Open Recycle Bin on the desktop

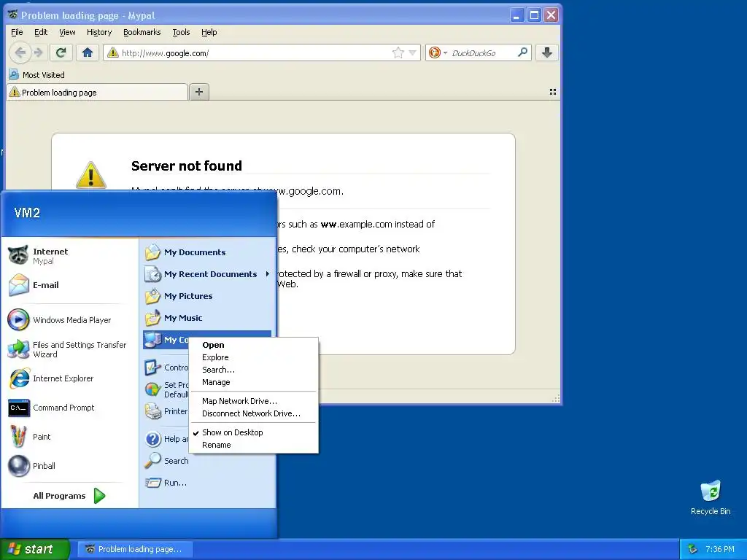(711, 497)
